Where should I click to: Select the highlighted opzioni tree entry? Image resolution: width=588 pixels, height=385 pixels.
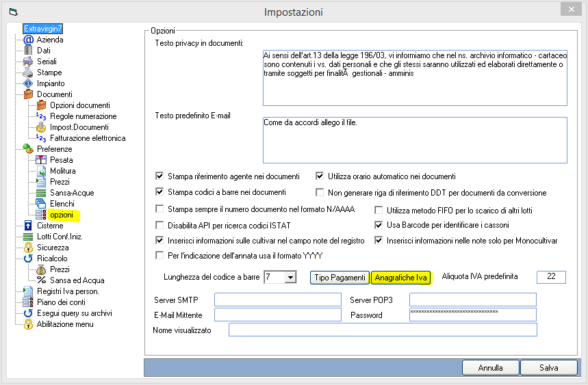coord(62,215)
